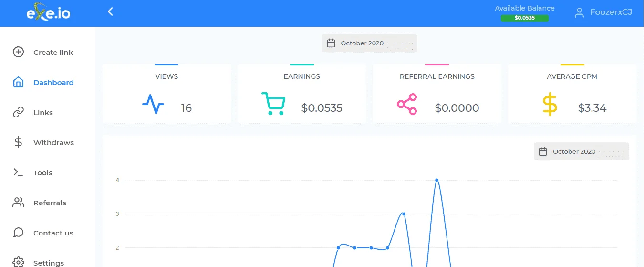
Task: Open the Settings menu item
Action: coord(49,262)
